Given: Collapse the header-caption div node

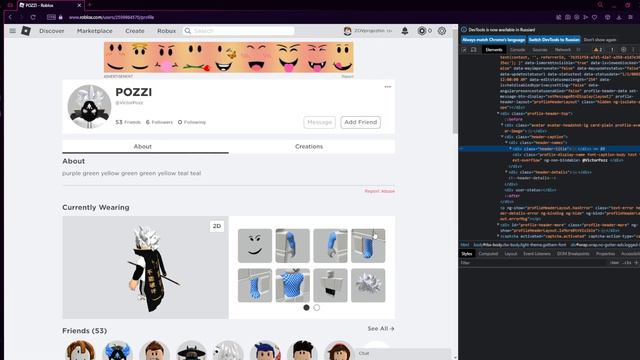Looking at the screenshot, I should point(502,137).
